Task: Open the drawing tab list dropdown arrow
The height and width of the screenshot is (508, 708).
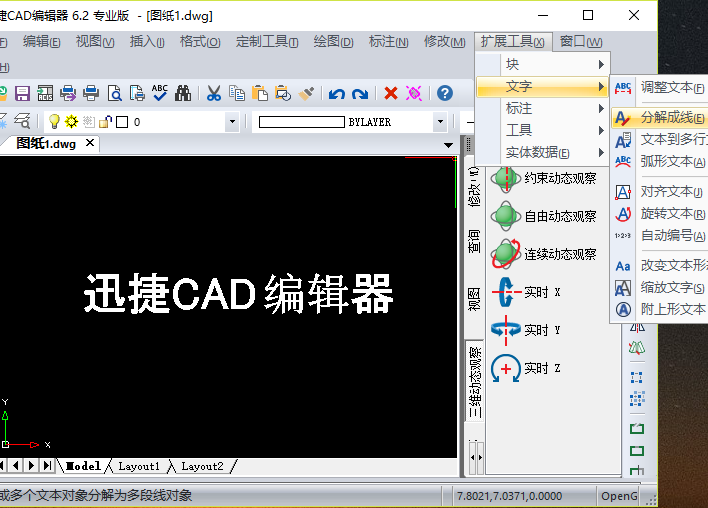Action: (448, 145)
